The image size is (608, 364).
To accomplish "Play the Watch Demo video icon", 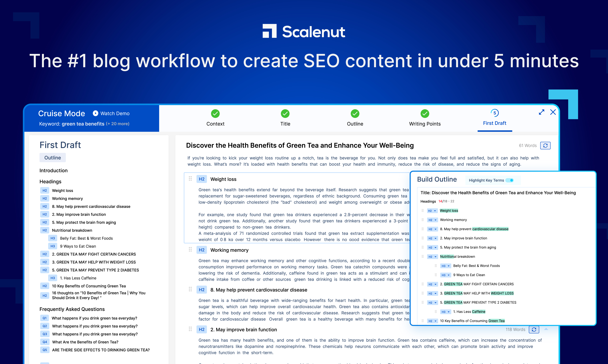I will pyautogui.click(x=95, y=113).
